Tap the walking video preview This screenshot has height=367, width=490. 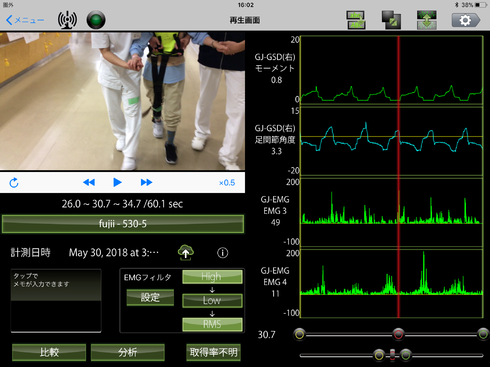[x=122, y=101]
